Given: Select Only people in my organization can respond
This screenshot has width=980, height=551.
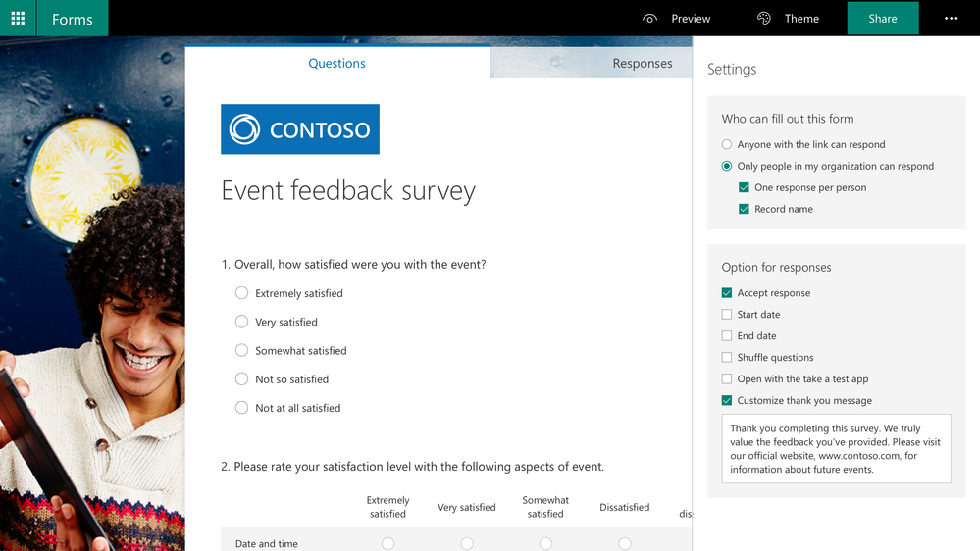Looking at the screenshot, I should [726, 166].
